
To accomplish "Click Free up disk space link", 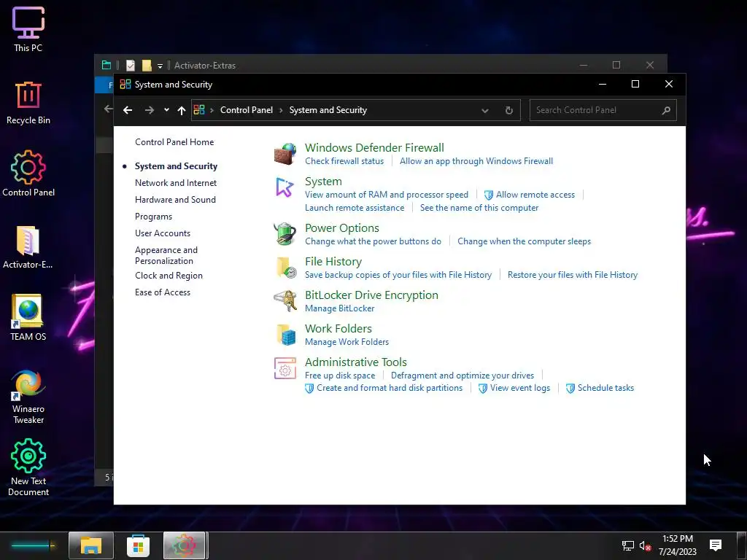I will 340,376.
